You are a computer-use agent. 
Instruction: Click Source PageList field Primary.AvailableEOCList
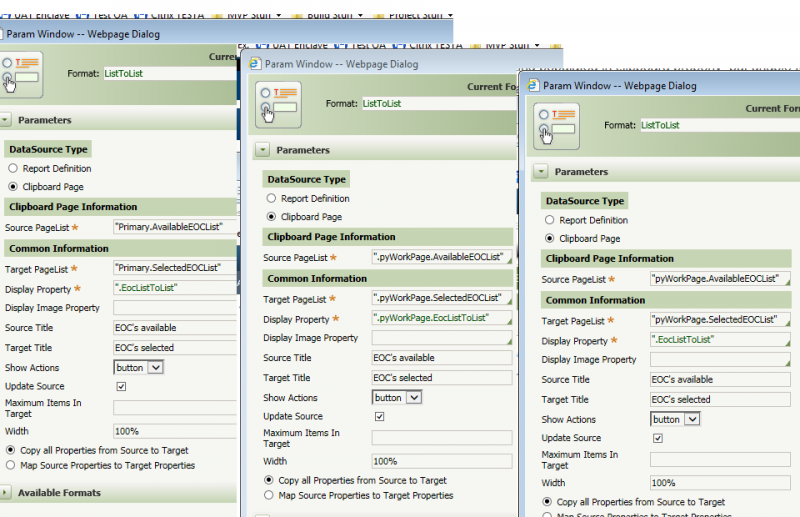click(x=175, y=227)
